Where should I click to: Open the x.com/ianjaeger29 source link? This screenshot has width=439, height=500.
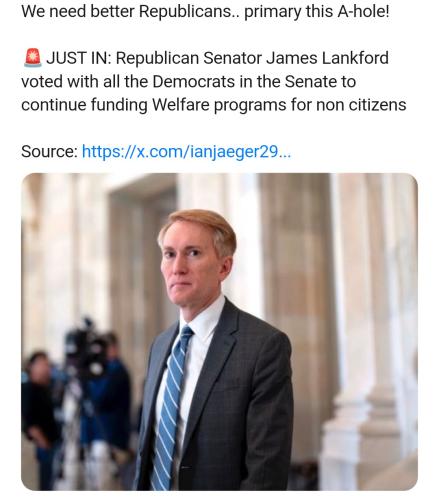[x=186, y=152]
